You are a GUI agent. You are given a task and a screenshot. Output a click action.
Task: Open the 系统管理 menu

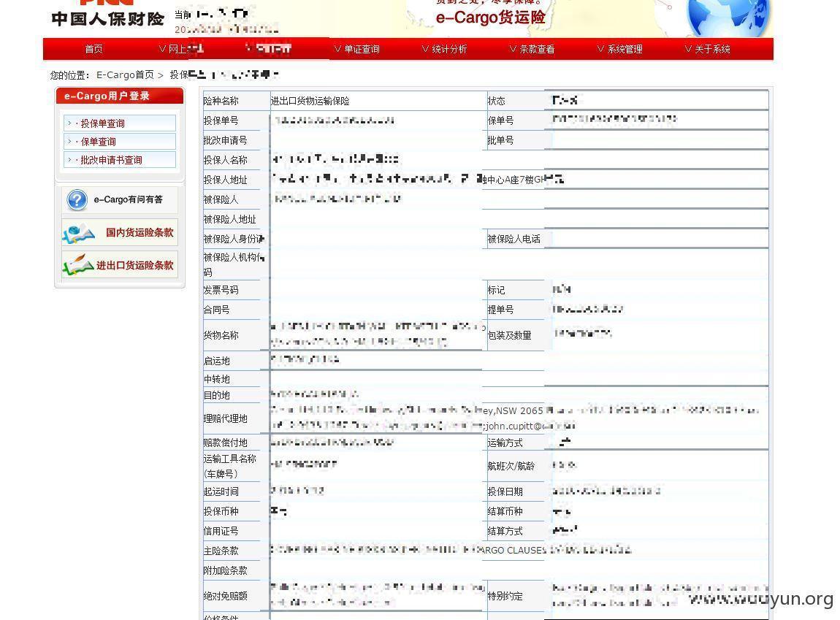(x=620, y=49)
